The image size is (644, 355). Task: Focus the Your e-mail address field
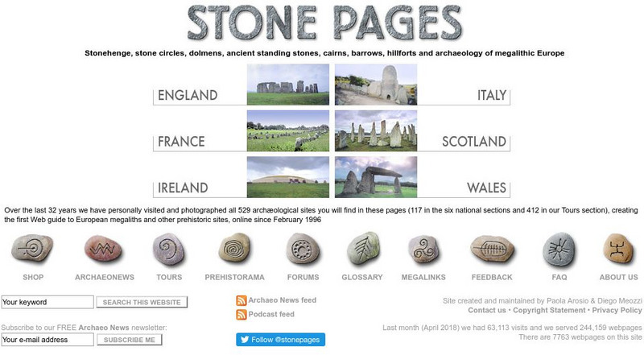tap(47, 340)
